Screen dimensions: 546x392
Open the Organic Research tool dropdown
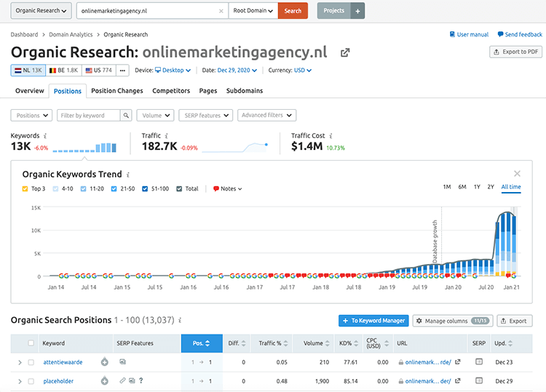click(41, 11)
